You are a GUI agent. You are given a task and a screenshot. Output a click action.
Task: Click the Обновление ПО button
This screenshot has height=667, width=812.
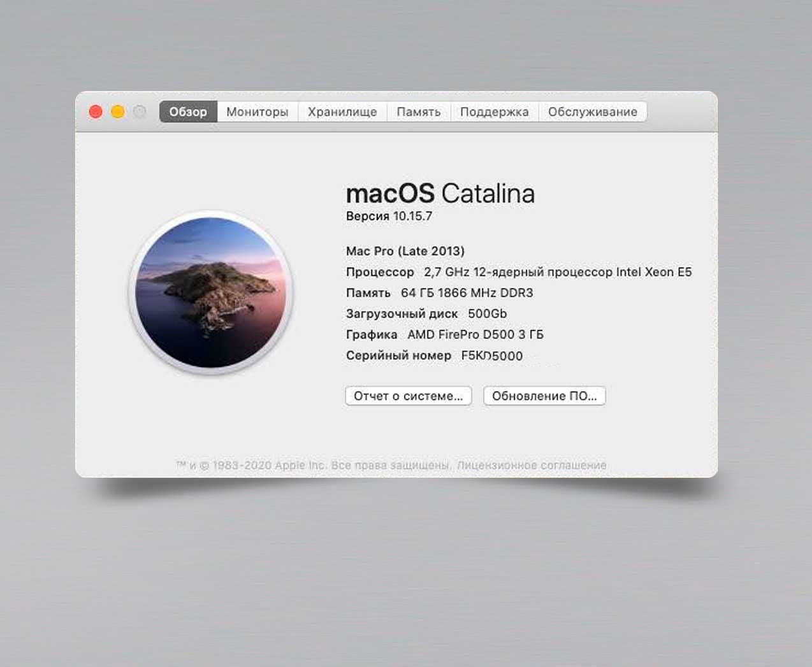click(544, 396)
